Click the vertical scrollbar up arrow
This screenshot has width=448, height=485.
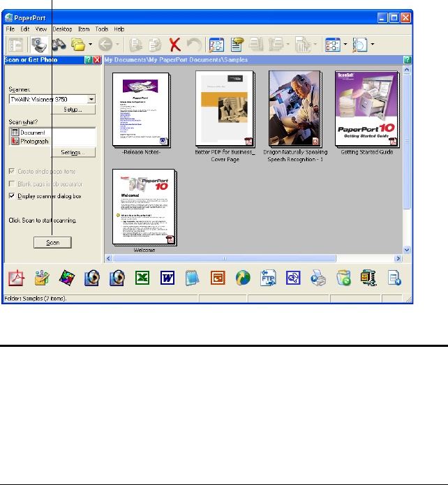[x=407, y=69]
